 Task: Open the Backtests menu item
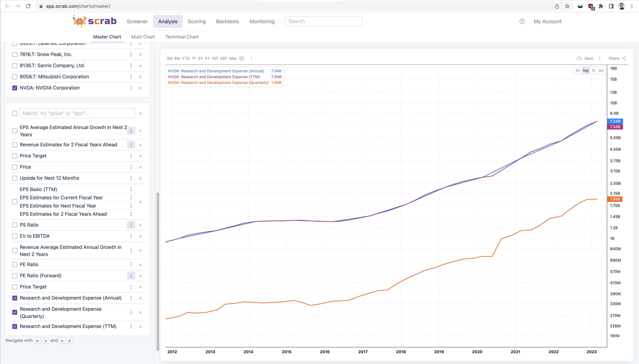click(x=227, y=21)
